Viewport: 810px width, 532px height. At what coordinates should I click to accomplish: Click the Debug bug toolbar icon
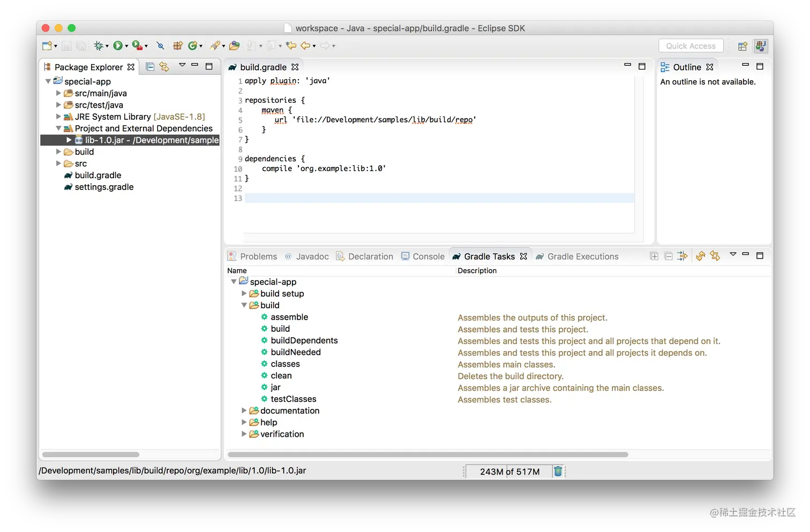click(99, 46)
